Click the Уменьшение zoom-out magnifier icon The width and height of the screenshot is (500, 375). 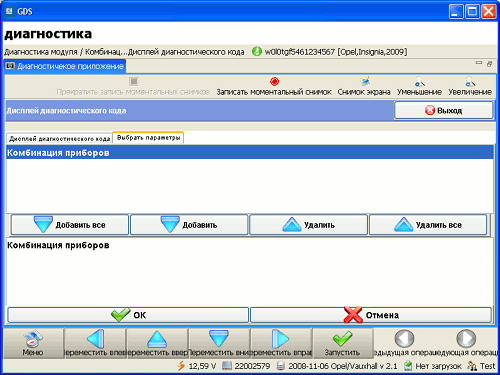(419, 81)
